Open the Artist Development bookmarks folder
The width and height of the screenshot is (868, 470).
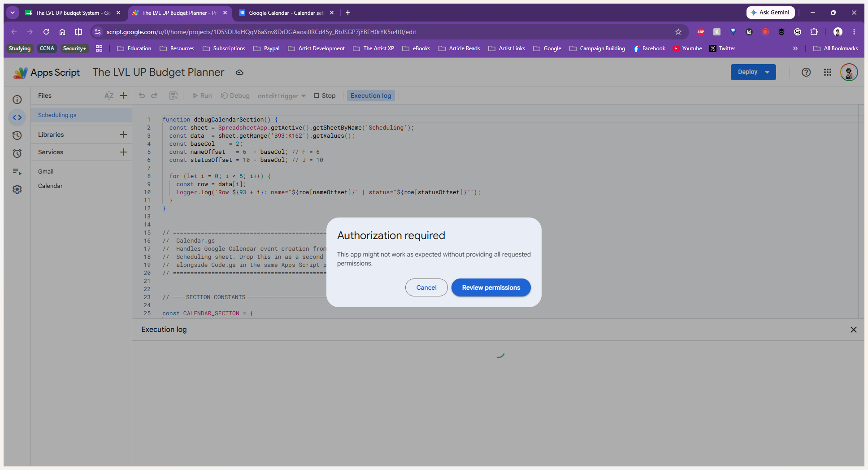pyautogui.click(x=317, y=48)
